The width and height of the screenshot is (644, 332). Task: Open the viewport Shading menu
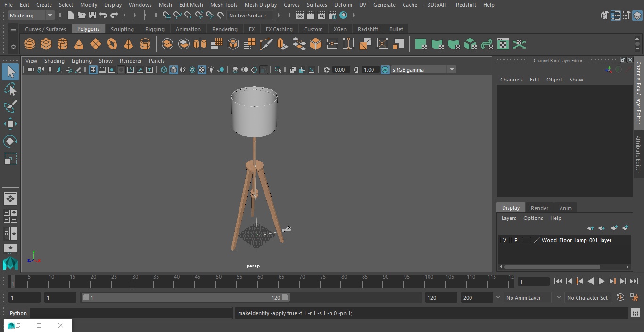coord(54,61)
